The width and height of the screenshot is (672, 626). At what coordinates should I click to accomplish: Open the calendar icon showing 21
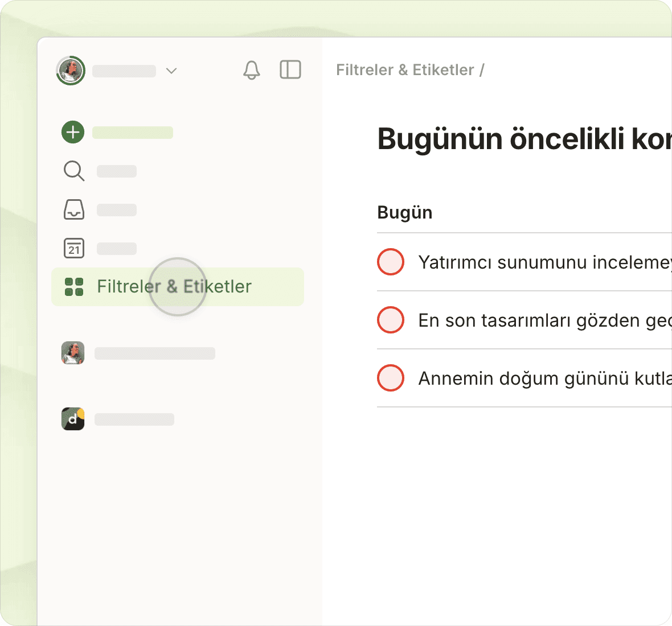[73, 248]
